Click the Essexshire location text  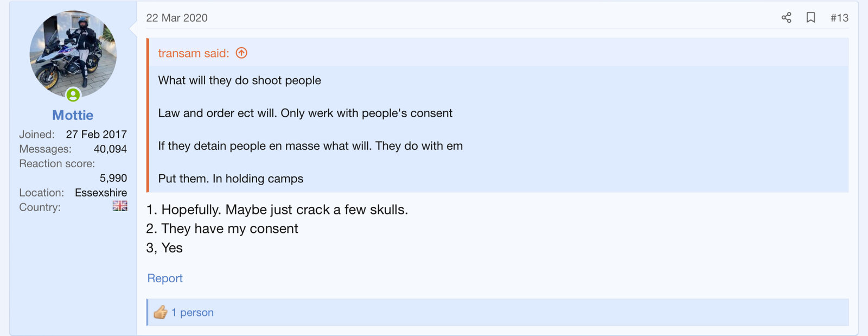tap(101, 193)
